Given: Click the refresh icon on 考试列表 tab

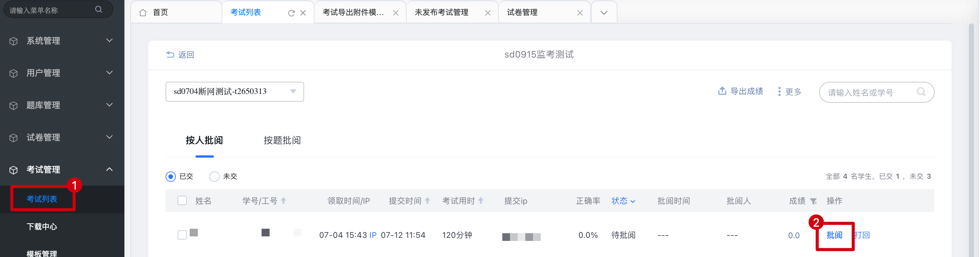Looking at the screenshot, I should point(291,13).
